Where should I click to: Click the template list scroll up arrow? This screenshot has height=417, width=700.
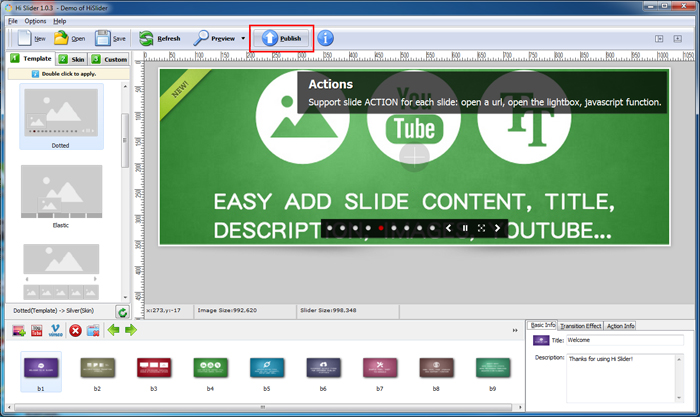point(125,87)
